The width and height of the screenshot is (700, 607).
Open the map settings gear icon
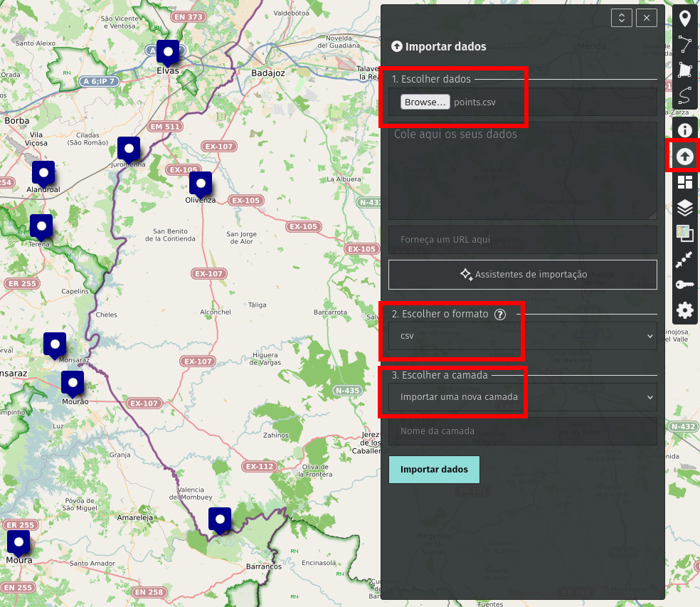coord(685,310)
